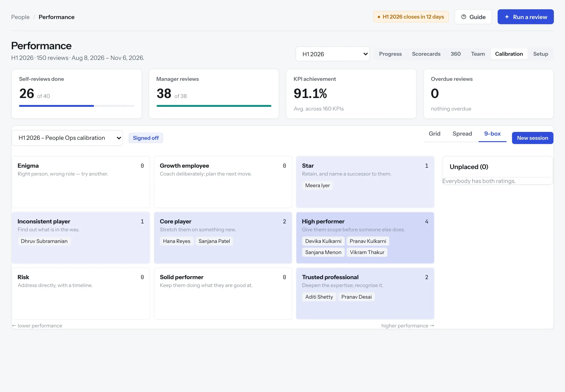Viewport: 565px width, 392px height.
Task: Select the Sanjana Patel chip
Action: click(x=214, y=241)
